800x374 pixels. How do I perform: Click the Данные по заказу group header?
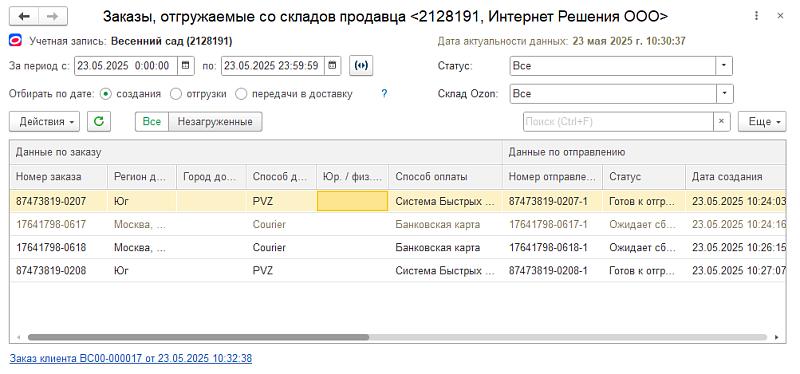tap(256, 153)
